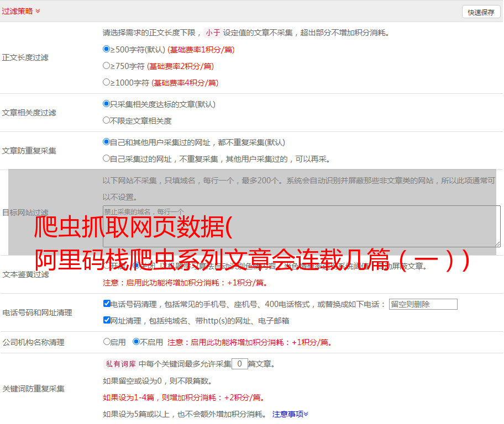The image size is (504, 424).
Task: Click the 禁止采集的域名 textarea
Action: point(302,226)
